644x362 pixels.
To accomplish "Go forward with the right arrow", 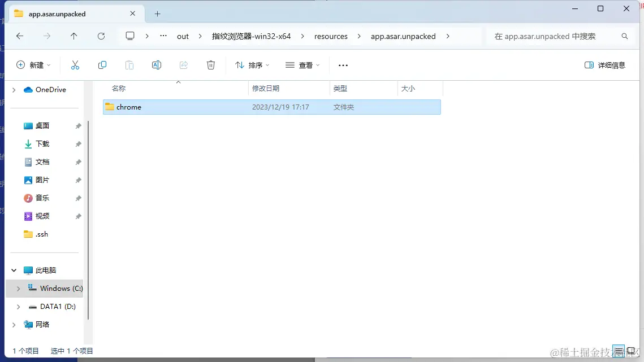I will point(47,36).
